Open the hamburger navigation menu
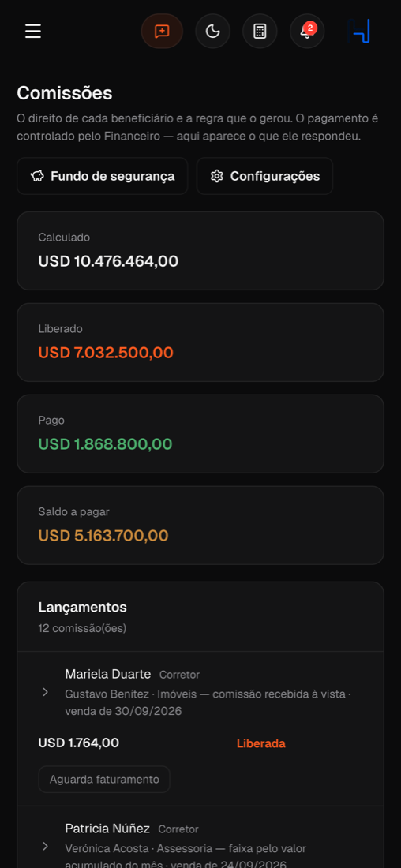 pyautogui.click(x=33, y=31)
